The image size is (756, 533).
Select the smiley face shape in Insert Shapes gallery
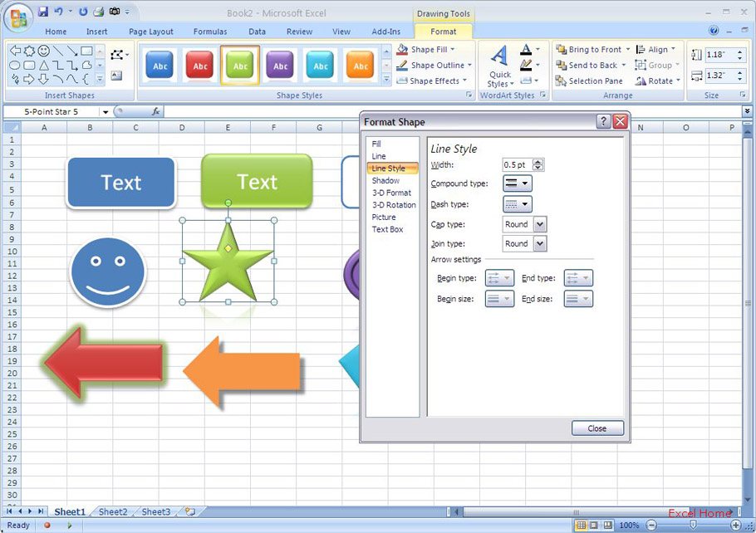tap(43, 51)
